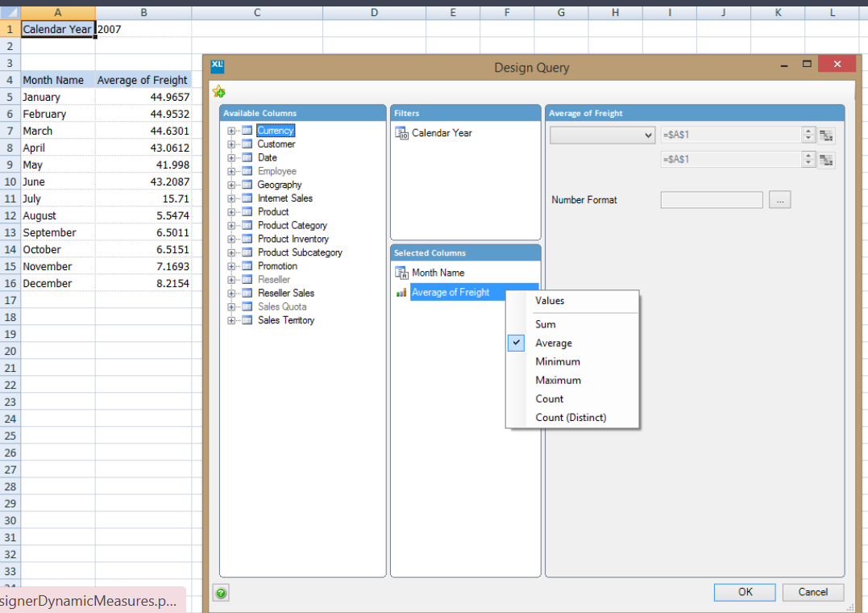Click the OK button
Image resolution: width=868 pixels, height=613 pixels.
(744, 591)
